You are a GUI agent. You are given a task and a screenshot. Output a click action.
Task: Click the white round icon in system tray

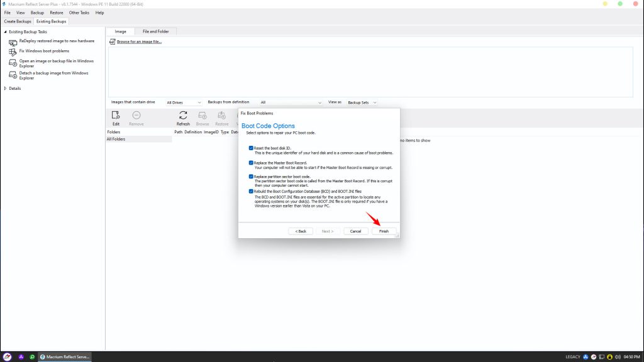click(x=594, y=357)
